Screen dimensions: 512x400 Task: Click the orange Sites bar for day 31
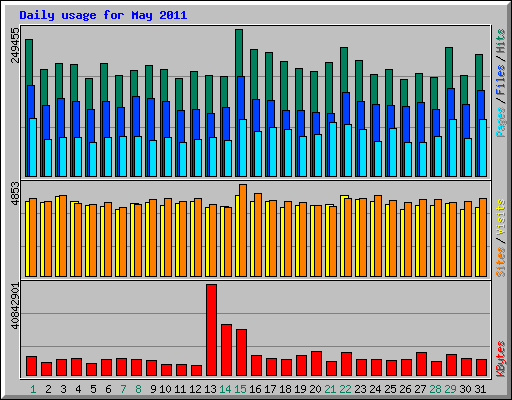pos(483,237)
